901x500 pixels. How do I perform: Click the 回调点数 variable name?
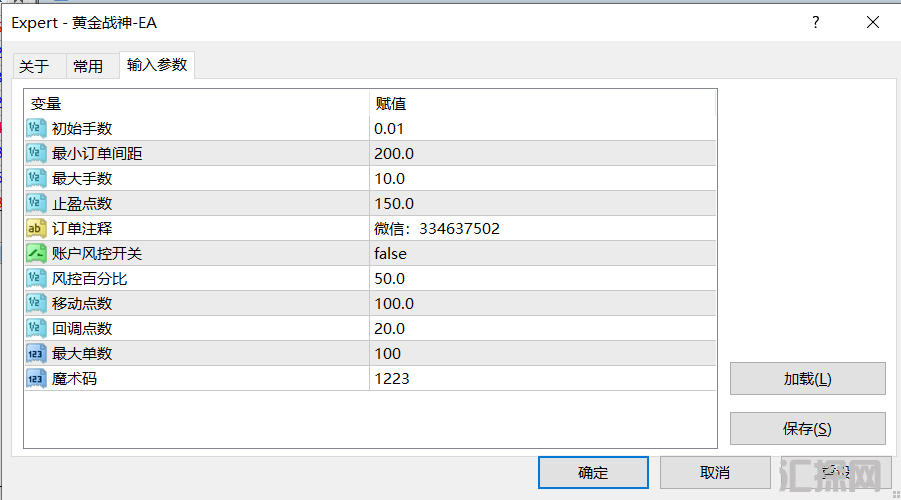(82, 329)
